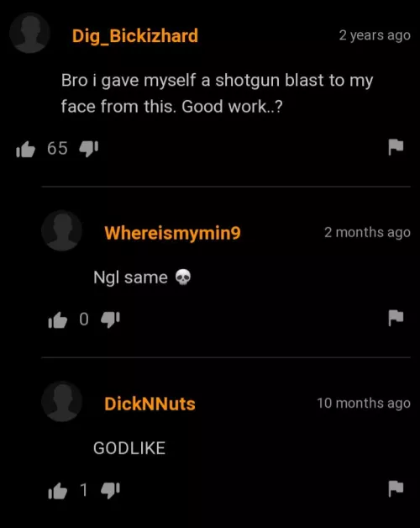The image size is (420, 528).
Task: Visit DickNNuts username link
Action: point(150,404)
